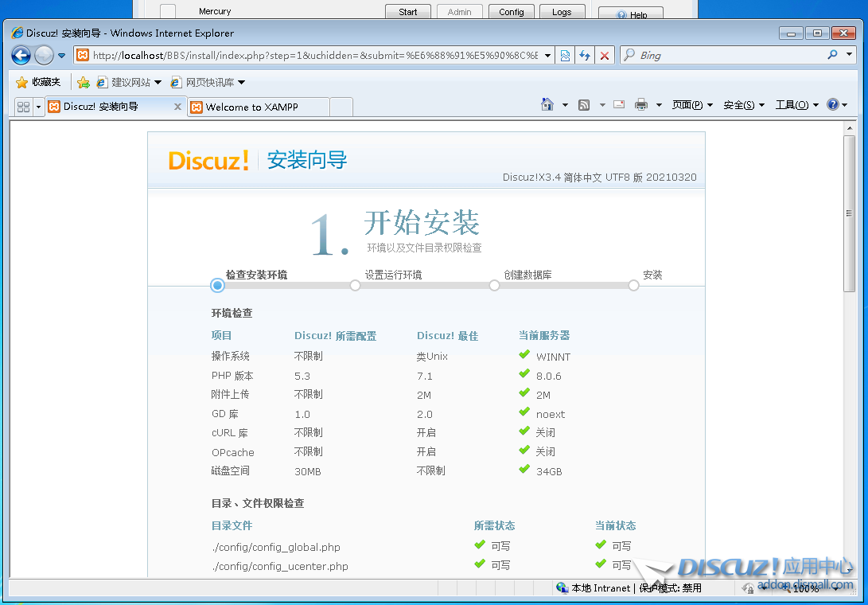Screen dimensions: 868x605
Task: Open the 安全(S) safety menu
Action: (743, 105)
